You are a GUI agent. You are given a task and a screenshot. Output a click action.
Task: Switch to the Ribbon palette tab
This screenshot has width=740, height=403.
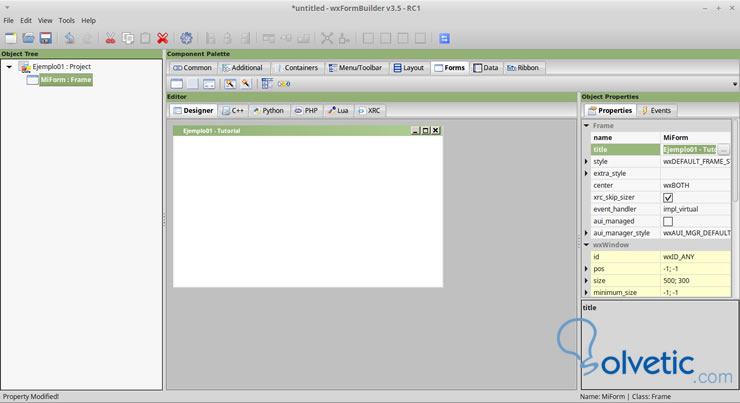coord(523,67)
